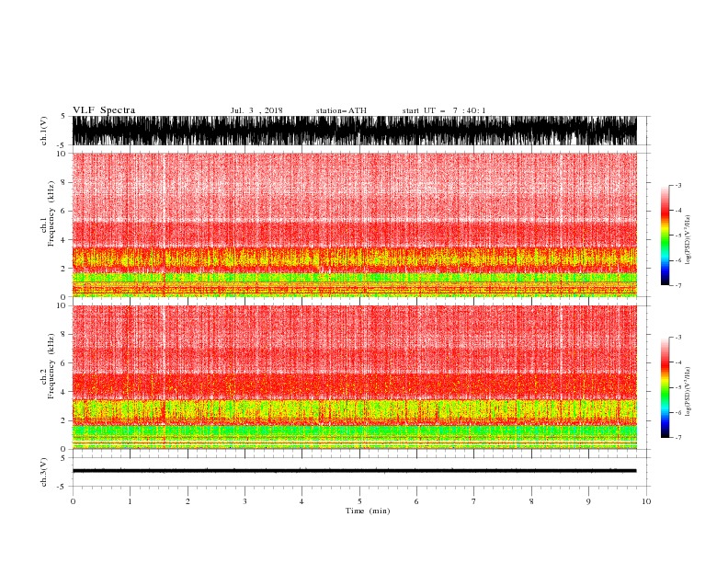The height and width of the screenshot is (563, 728).
Task: Click the time axis tick label '3'
Action: click(245, 501)
